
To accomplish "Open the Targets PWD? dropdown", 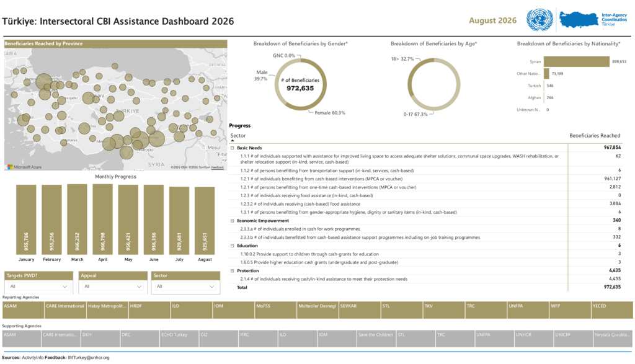I will tap(38, 286).
